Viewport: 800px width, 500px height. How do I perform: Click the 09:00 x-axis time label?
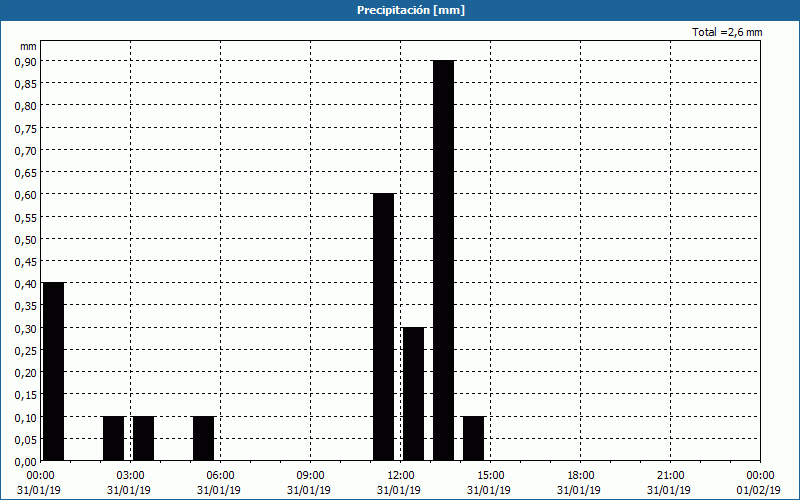click(x=310, y=476)
